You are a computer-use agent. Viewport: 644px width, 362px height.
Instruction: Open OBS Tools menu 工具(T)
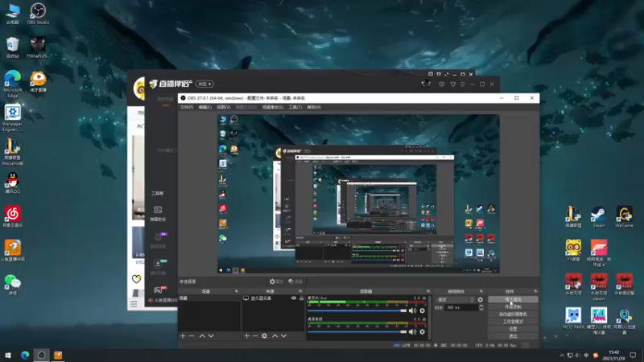(x=295, y=107)
